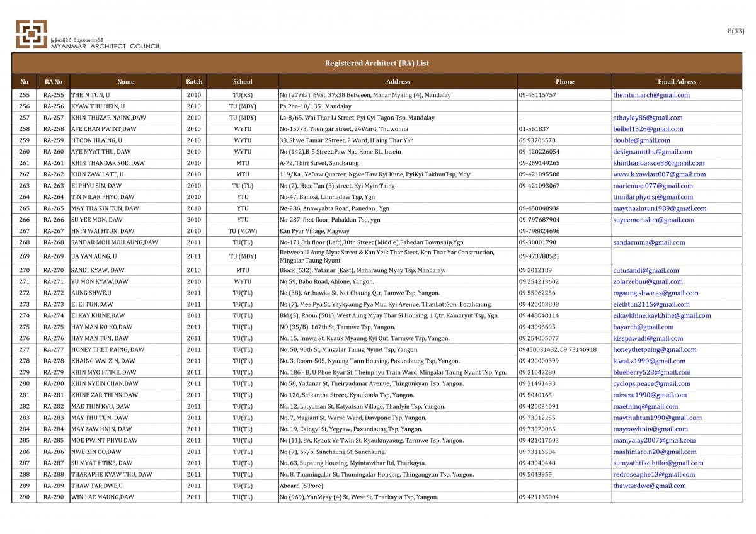Click the cyclops.peace@gmail.com email link
This screenshot has width=756, height=534.
coord(652,383)
